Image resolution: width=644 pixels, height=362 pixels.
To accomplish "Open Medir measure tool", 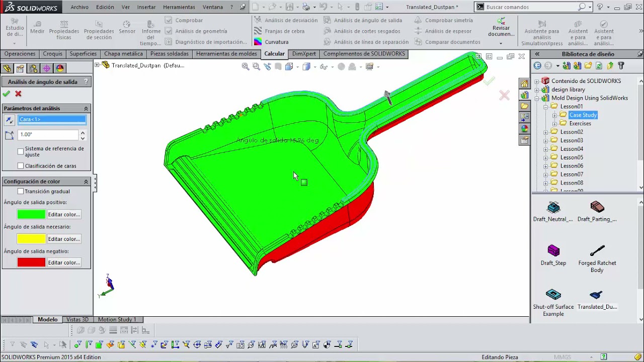I will pos(37,28).
